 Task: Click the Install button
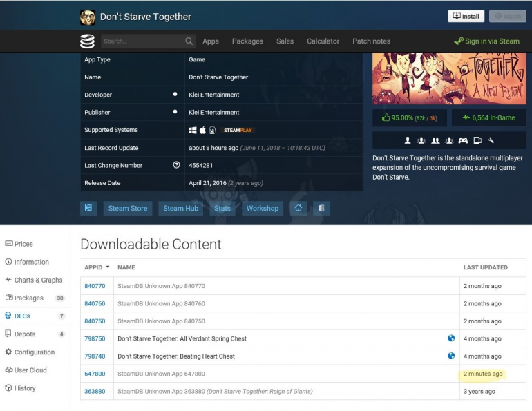pos(466,16)
